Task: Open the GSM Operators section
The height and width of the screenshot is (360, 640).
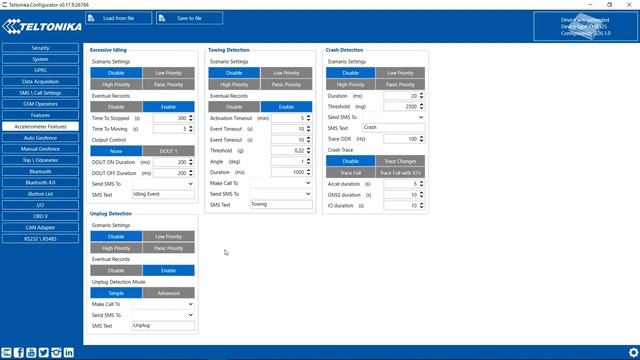Action: coord(40,104)
